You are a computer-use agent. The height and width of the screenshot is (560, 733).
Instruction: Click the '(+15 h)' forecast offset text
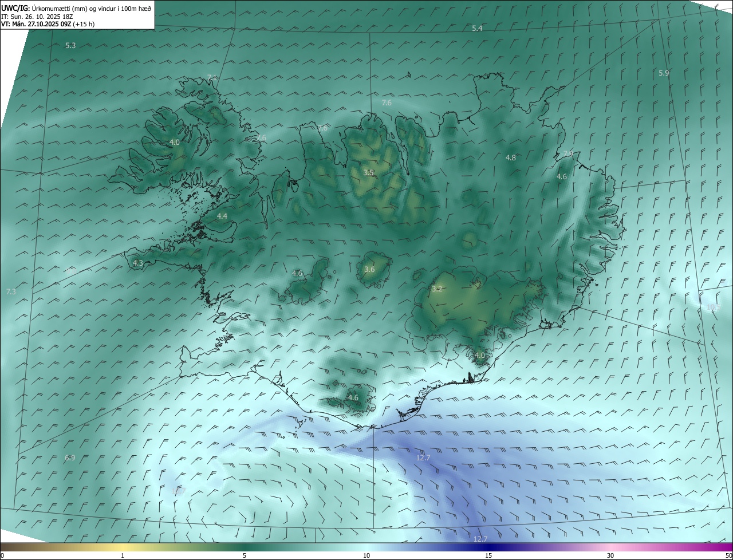point(84,24)
